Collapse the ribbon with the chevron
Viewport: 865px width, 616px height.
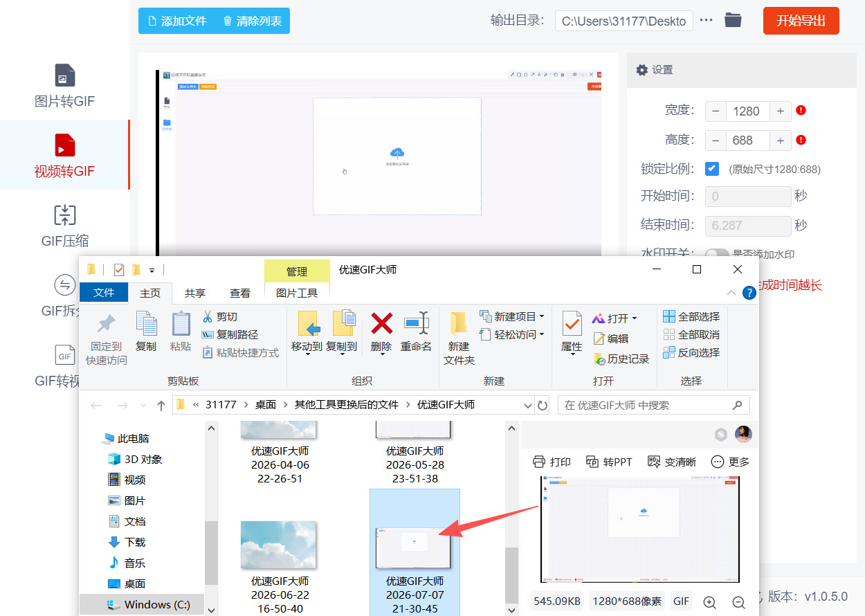click(x=731, y=293)
